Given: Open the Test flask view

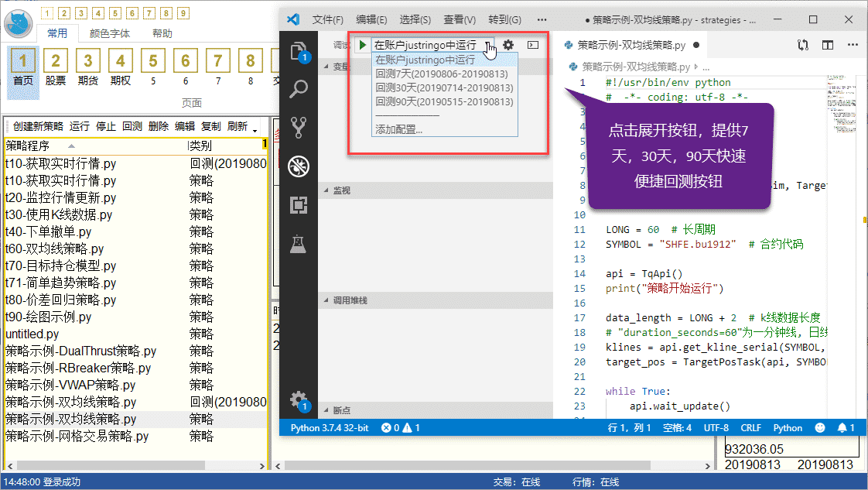Looking at the screenshot, I should [x=299, y=245].
